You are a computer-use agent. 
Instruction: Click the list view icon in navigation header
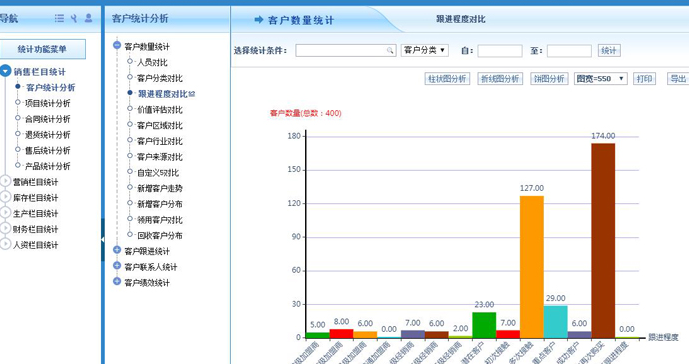click(59, 18)
